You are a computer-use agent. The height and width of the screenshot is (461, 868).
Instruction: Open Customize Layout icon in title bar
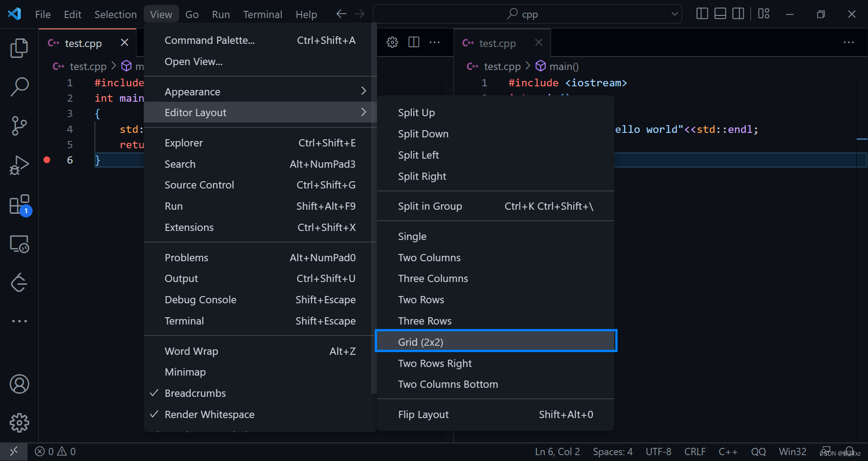tap(764, 14)
